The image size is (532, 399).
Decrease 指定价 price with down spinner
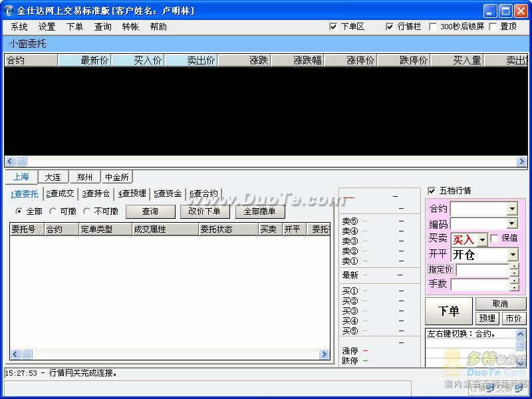click(x=513, y=273)
